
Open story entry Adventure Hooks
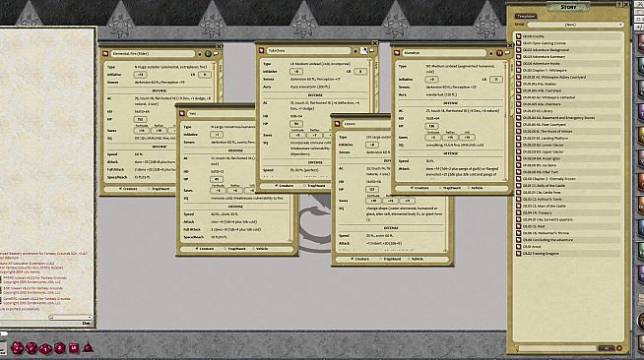click(542, 64)
